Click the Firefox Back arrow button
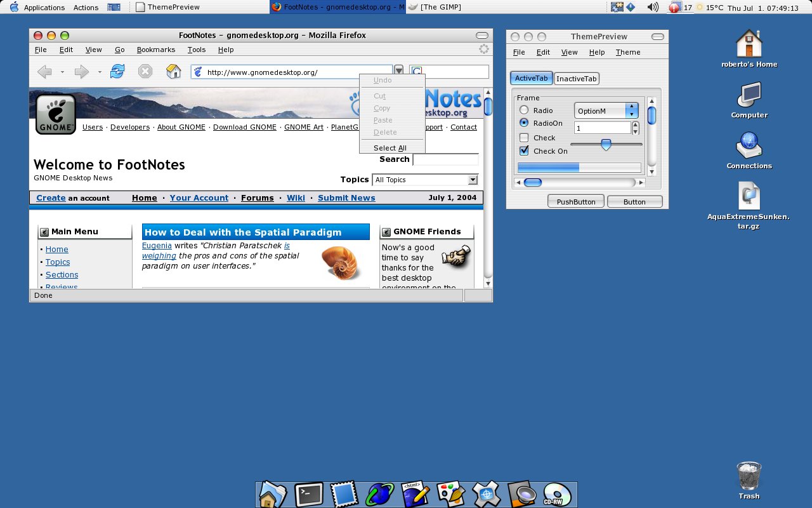812x508 pixels. pyautogui.click(x=44, y=72)
